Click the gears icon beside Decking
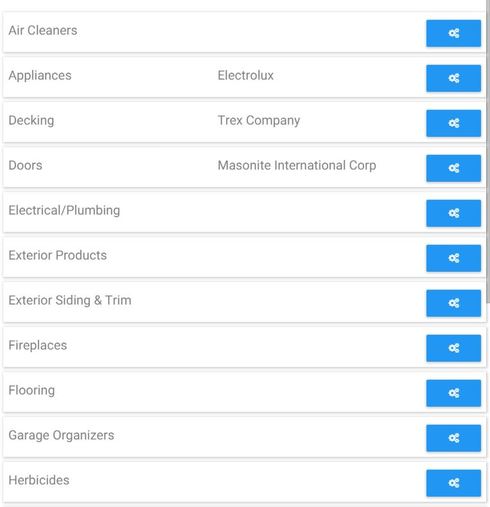The image size is (490, 507). 453,123
